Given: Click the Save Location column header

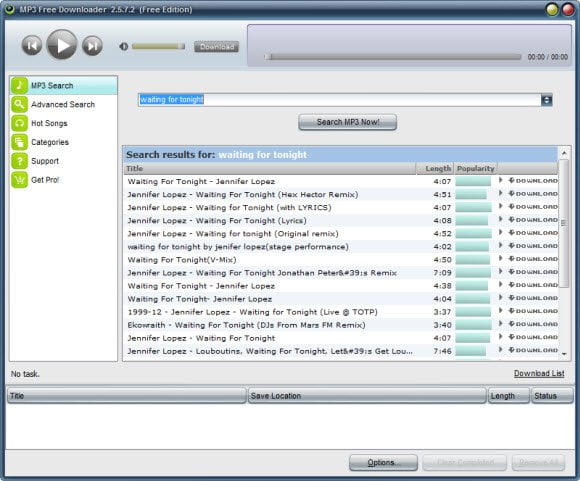Looking at the screenshot, I should 367,396.
